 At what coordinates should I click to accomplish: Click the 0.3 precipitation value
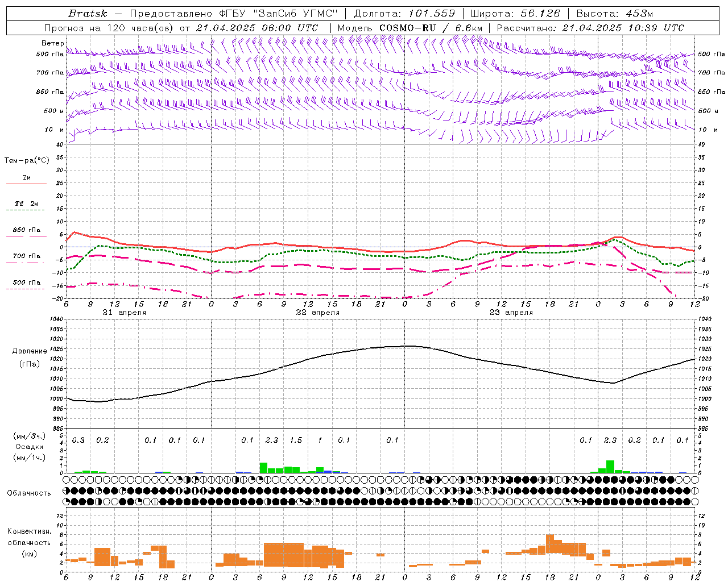click(x=78, y=440)
